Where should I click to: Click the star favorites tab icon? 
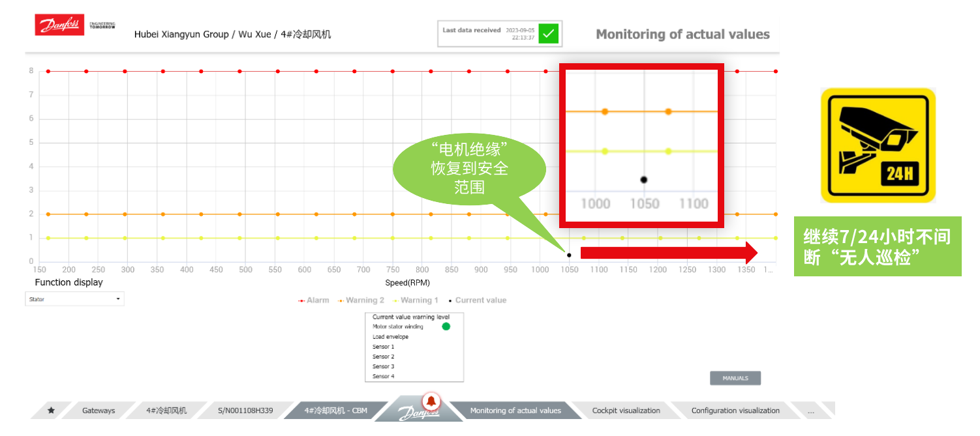click(51, 411)
